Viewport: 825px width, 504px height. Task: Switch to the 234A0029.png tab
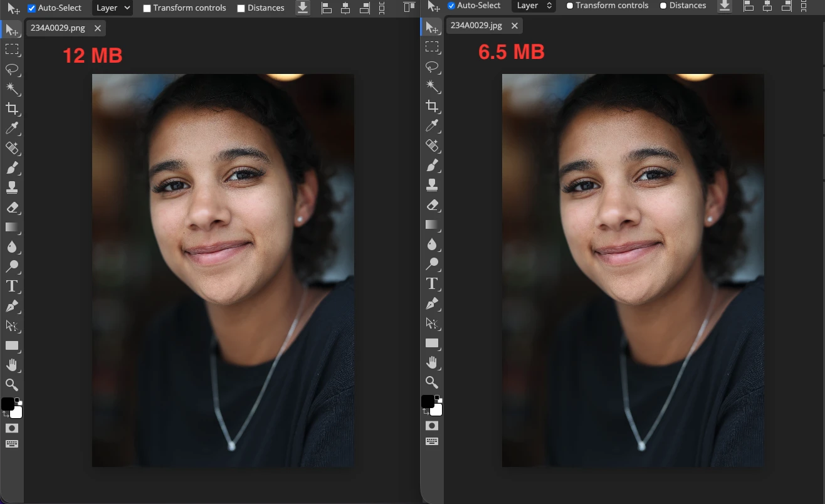[60, 28]
